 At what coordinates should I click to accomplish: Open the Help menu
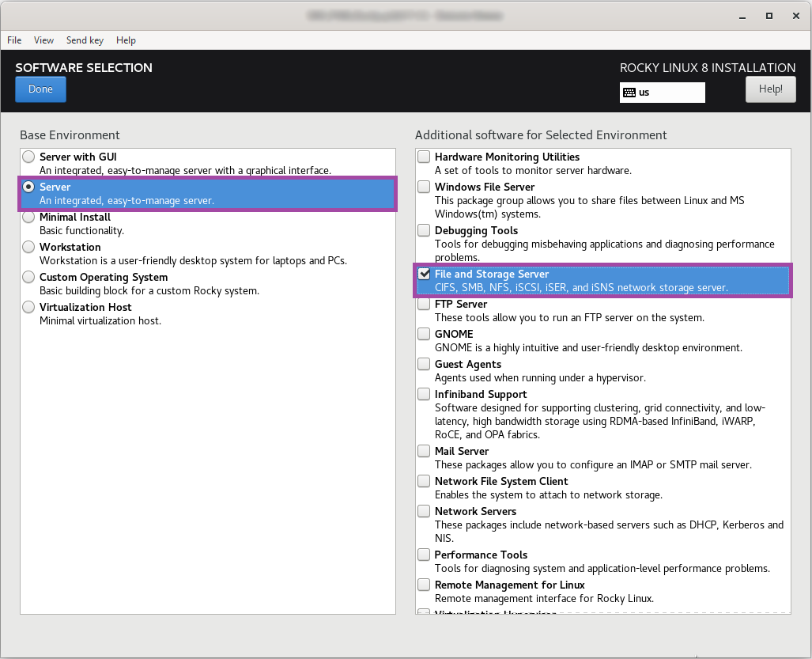[126, 40]
